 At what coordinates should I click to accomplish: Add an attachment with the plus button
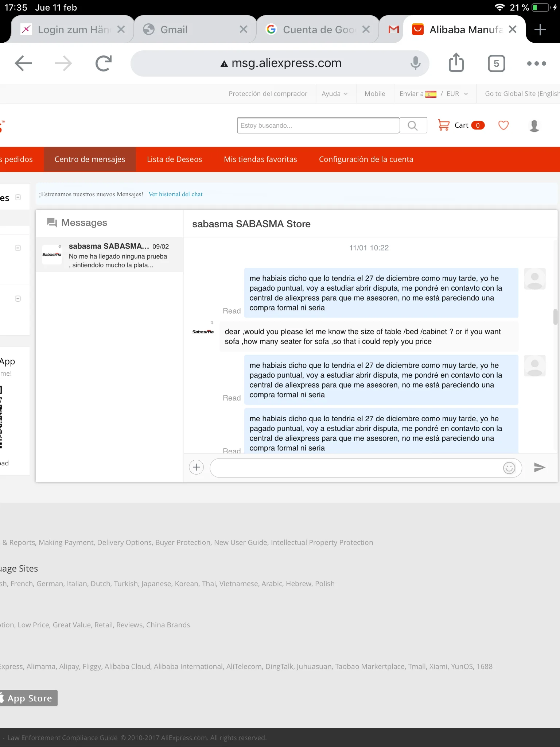[196, 467]
